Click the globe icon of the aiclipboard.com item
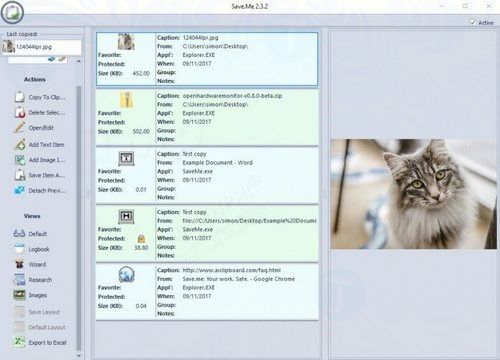500x360 pixels. [x=126, y=275]
